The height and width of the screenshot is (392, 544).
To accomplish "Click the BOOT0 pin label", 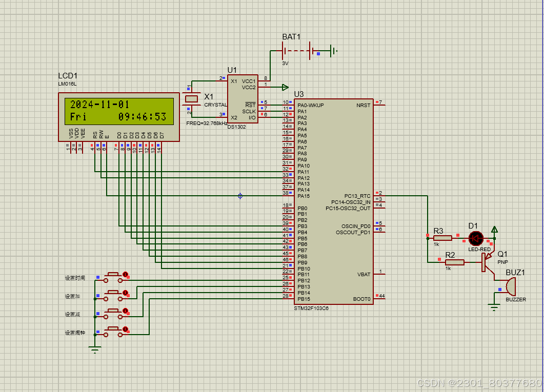I will (x=362, y=299).
